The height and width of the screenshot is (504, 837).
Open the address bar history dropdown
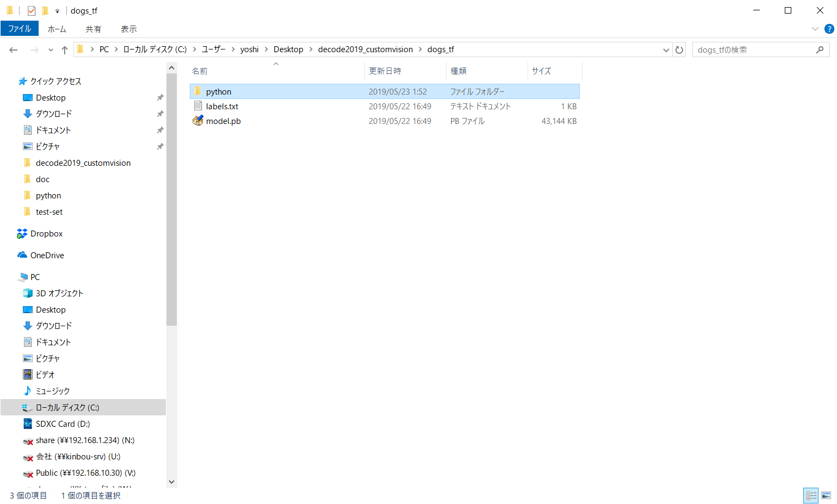(666, 50)
